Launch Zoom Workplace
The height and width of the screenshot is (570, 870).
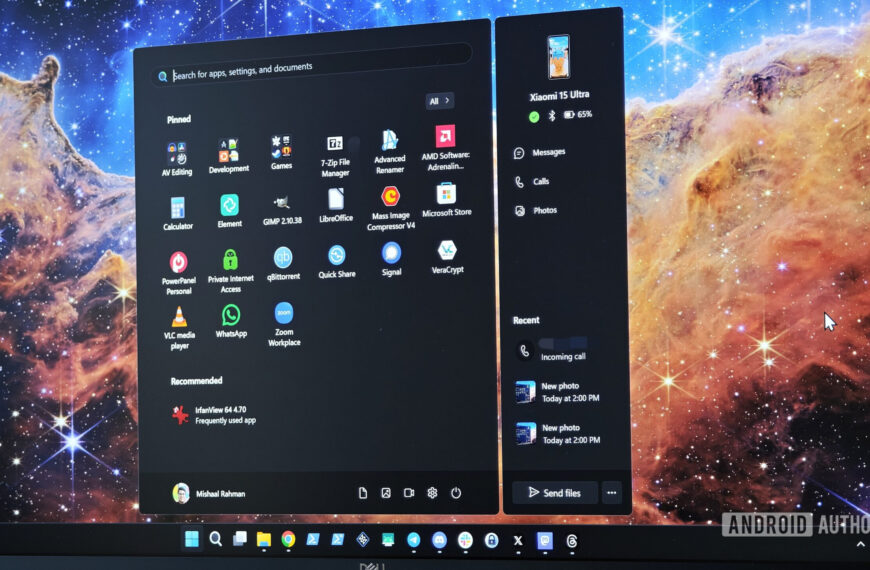[284, 325]
